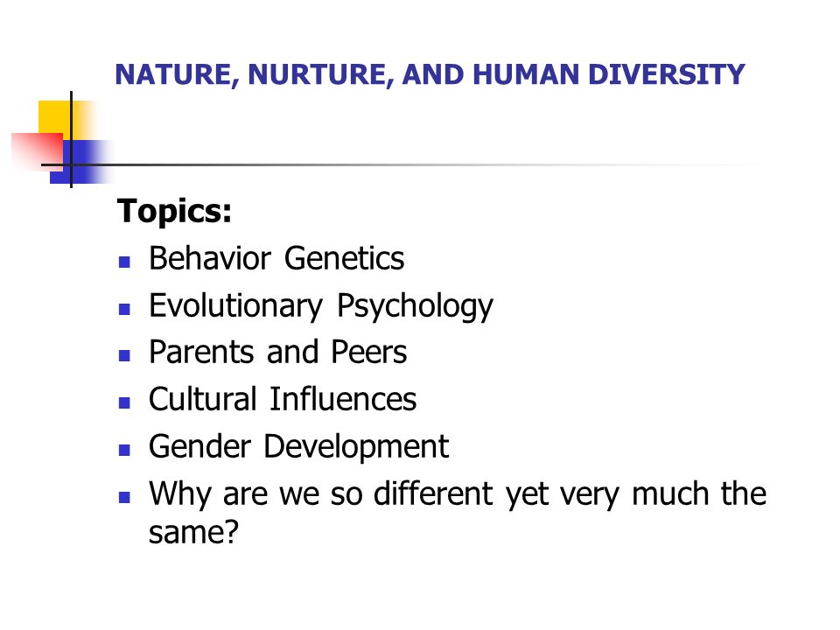Select the Parents and Peers line
The height and width of the screenshot is (630, 840).
point(277,352)
